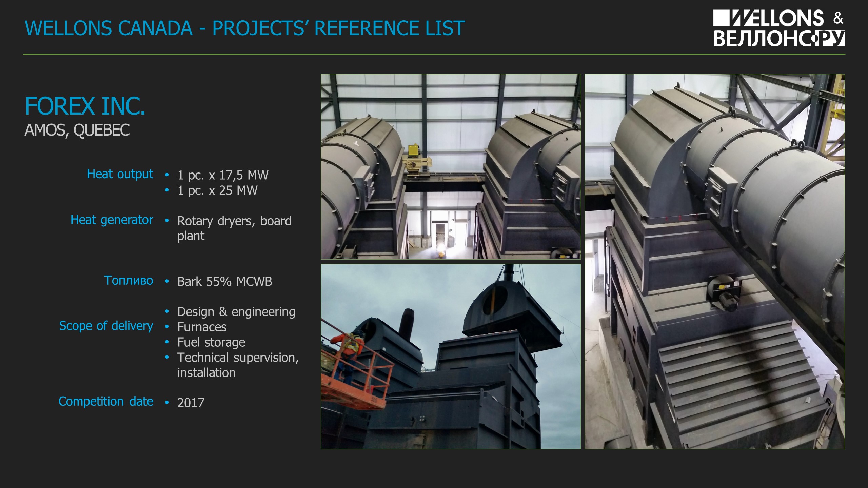
Task: Click the Wellons logo in top-right corner
Action: [x=778, y=28]
